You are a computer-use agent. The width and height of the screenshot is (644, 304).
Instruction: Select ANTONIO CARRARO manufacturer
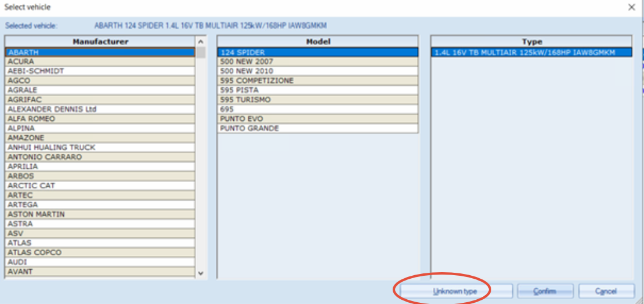[100, 157]
